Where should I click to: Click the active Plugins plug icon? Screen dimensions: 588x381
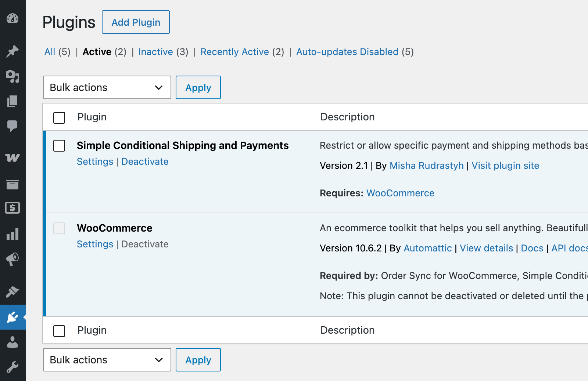coord(12,317)
